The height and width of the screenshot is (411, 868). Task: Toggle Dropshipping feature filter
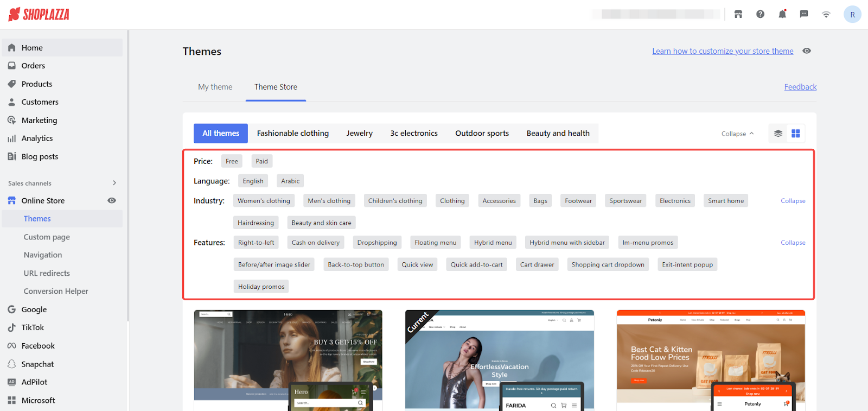point(377,243)
